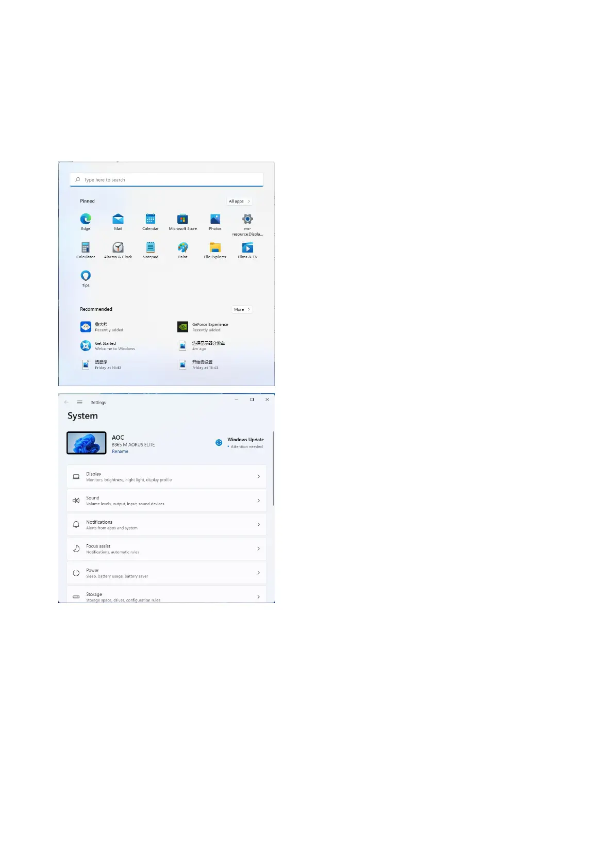This screenshot has height=868, width=614.
Task: Open Microsoft Store from pinned apps
Action: click(182, 220)
